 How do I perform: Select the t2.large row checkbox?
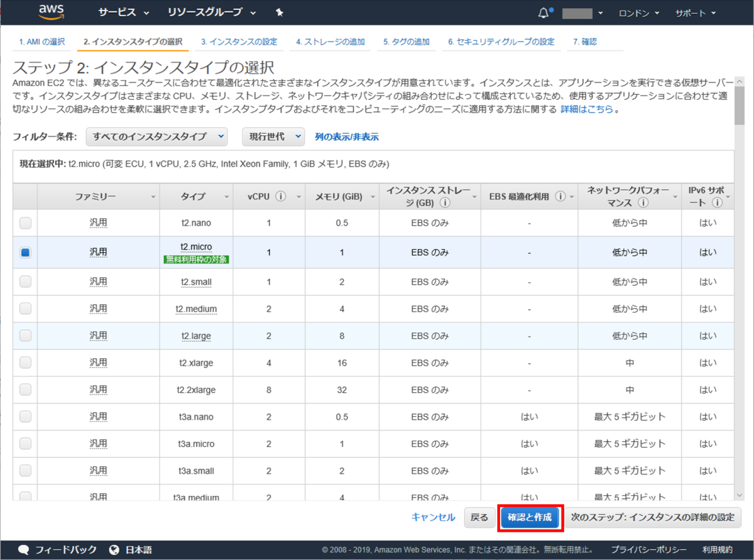pos(25,336)
